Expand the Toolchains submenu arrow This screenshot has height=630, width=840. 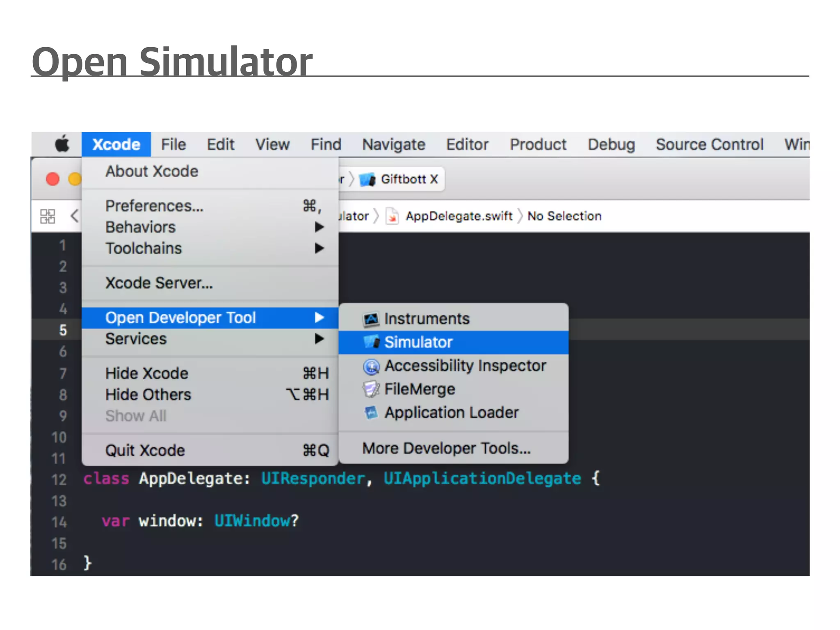[x=319, y=248]
